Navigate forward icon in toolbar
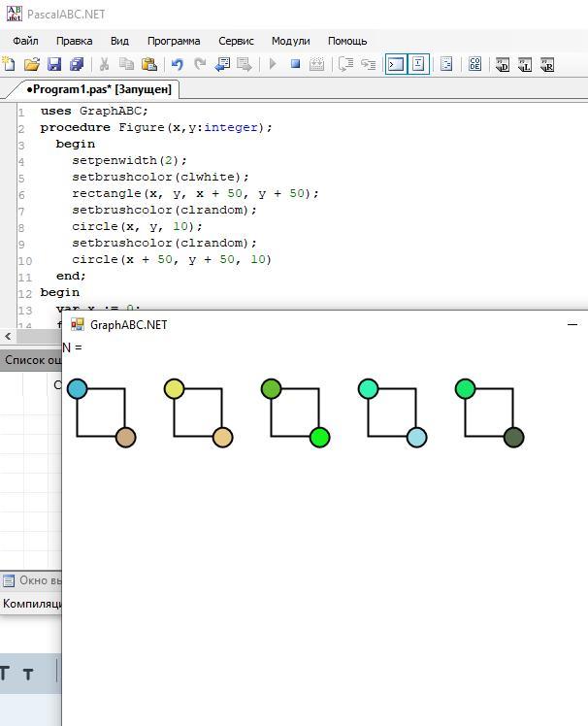 [x=245, y=64]
